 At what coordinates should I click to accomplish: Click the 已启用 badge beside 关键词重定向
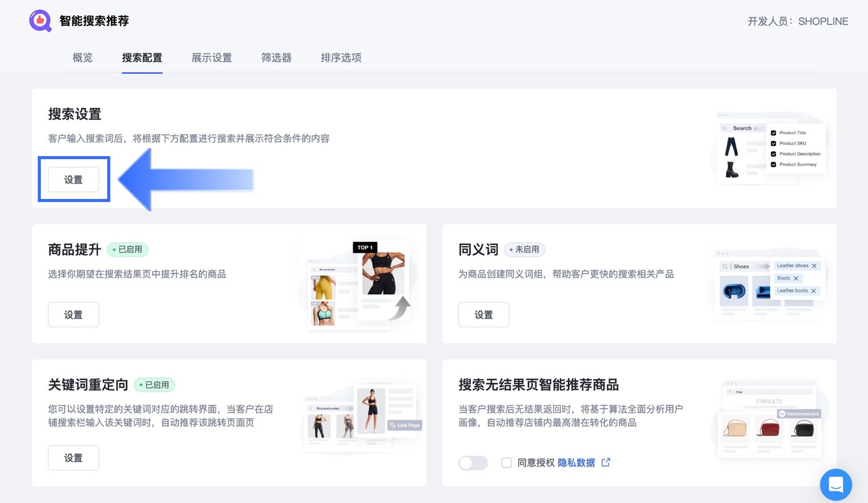[154, 385]
